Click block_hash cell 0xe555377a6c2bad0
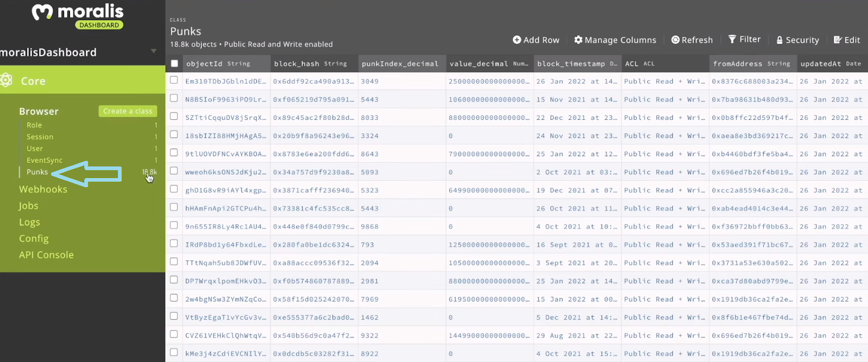Viewport: 868px width, 362px height. 315,317
